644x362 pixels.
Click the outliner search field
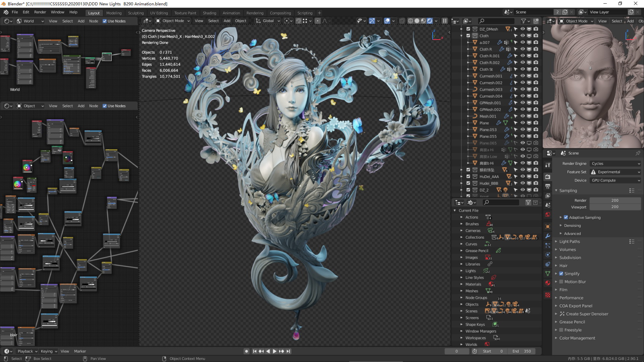point(497,21)
